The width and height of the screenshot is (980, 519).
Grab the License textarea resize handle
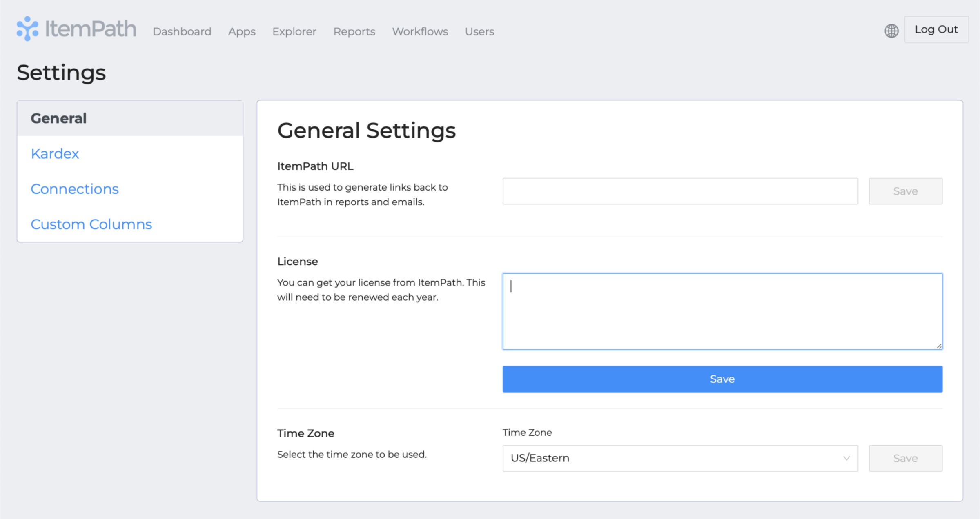point(939,346)
